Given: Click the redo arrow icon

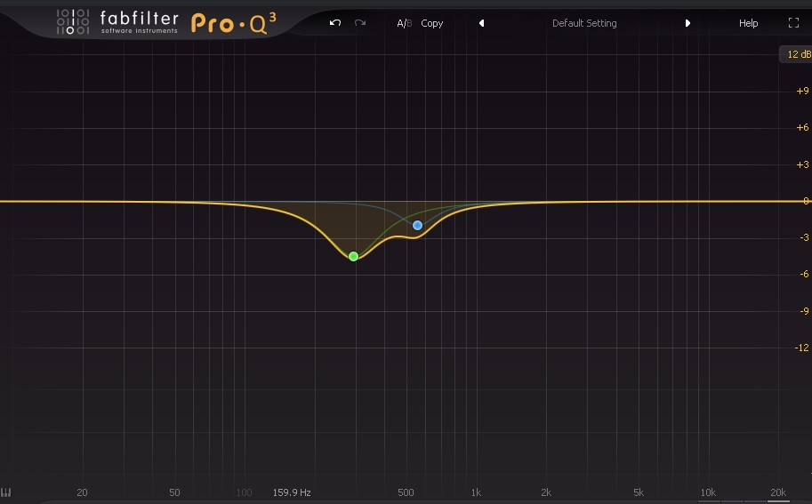Looking at the screenshot, I should 360,23.
